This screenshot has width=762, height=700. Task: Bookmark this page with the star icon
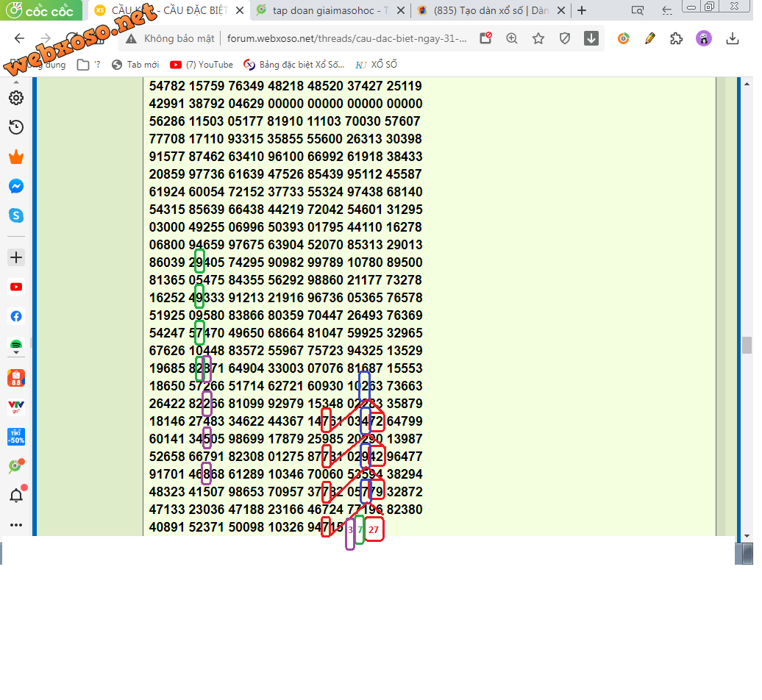538,39
